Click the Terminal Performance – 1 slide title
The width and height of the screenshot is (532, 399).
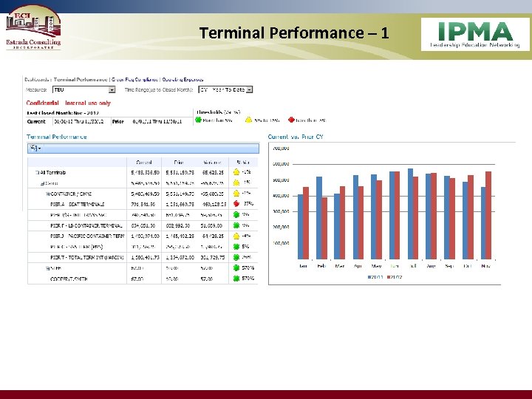294,33
